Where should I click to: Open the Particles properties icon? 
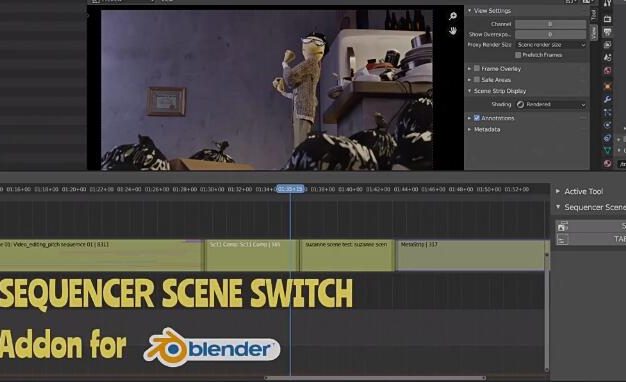[608, 112]
